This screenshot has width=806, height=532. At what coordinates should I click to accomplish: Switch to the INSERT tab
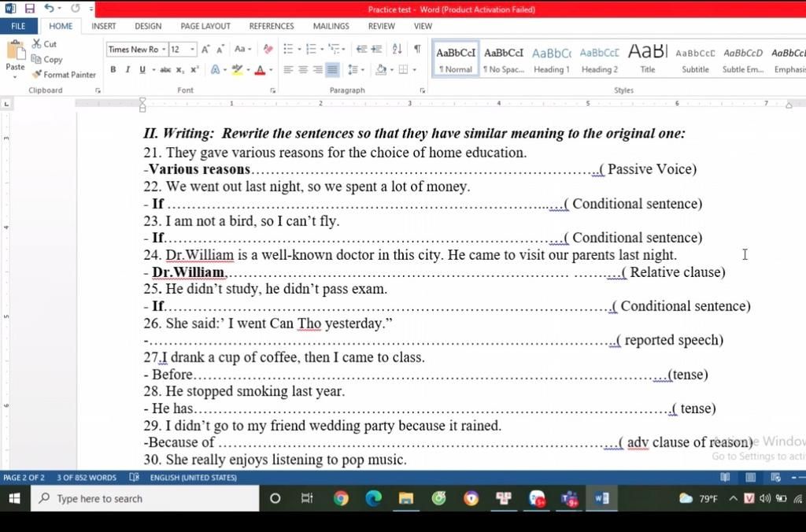(103, 26)
